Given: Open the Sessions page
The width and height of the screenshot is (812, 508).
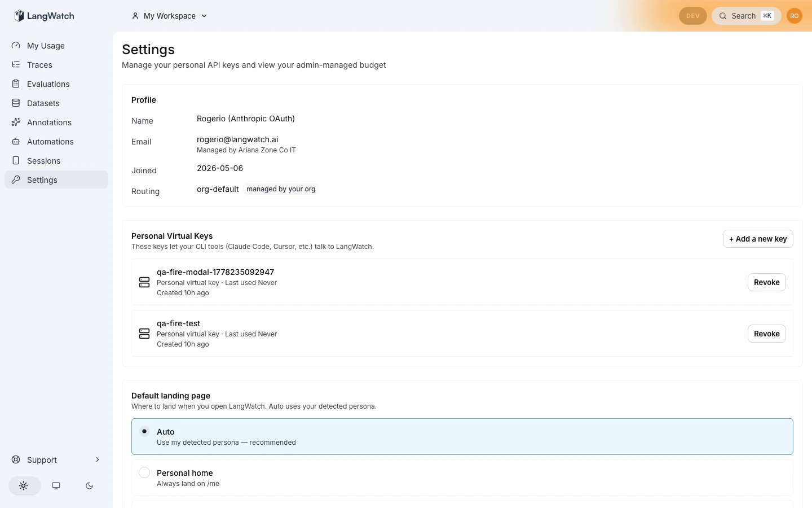Looking at the screenshot, I should click(x=56, y=161).
